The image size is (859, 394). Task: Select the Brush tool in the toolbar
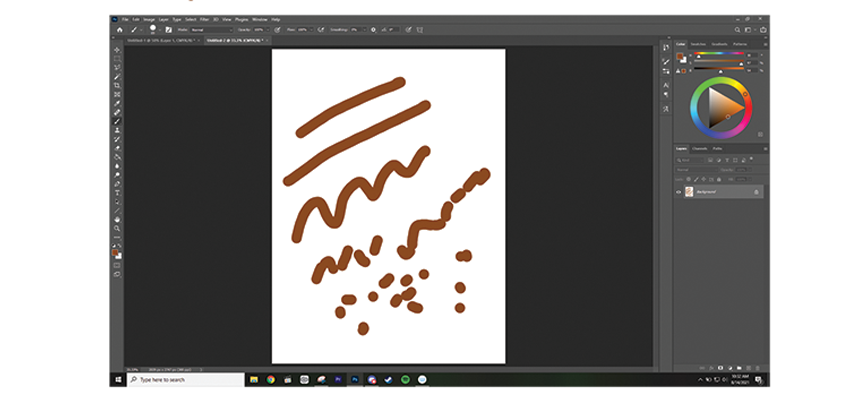coord(117,121)
